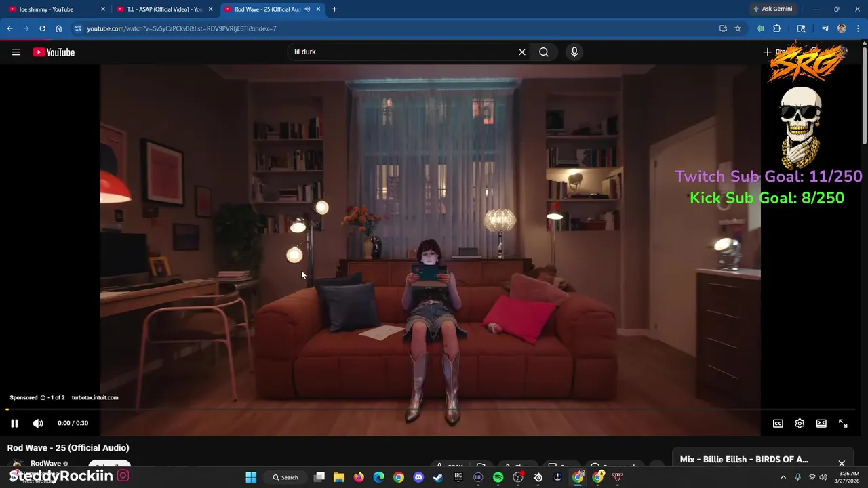
Task: Open Discord from the taskbar
Action: 418,477
